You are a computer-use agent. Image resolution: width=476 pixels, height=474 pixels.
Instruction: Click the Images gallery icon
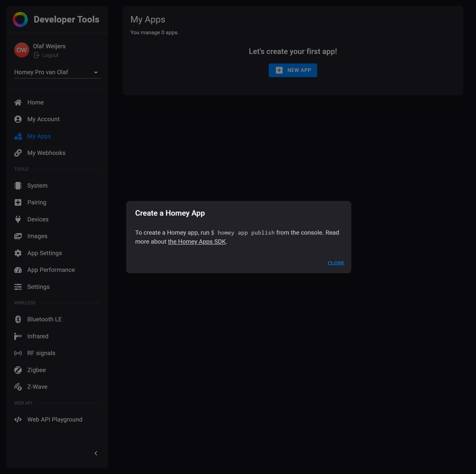[x=18, y=236]
